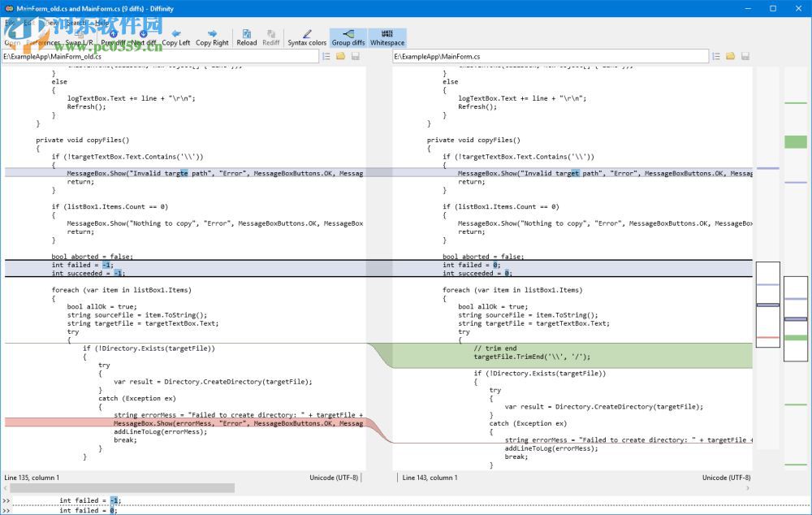Open the folder icon beside right file path
Image resolution: width=812 pixels, height=515 pixels.
point(730,56)
